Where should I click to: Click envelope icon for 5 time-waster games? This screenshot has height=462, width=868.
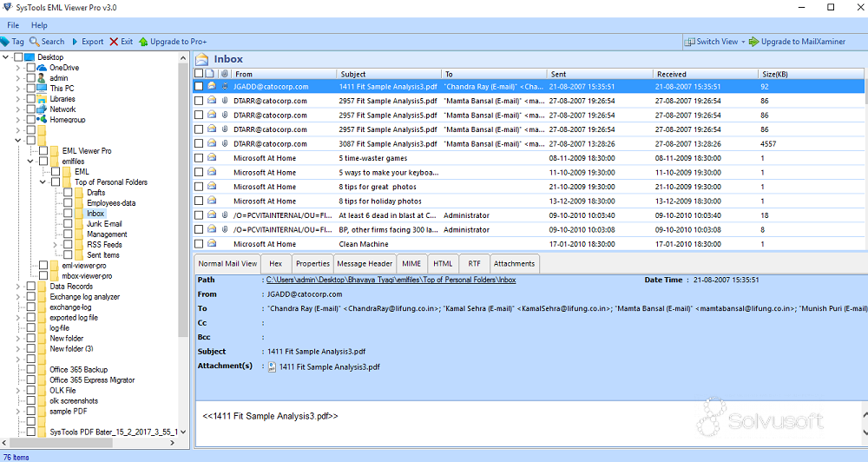pos(212,158)
